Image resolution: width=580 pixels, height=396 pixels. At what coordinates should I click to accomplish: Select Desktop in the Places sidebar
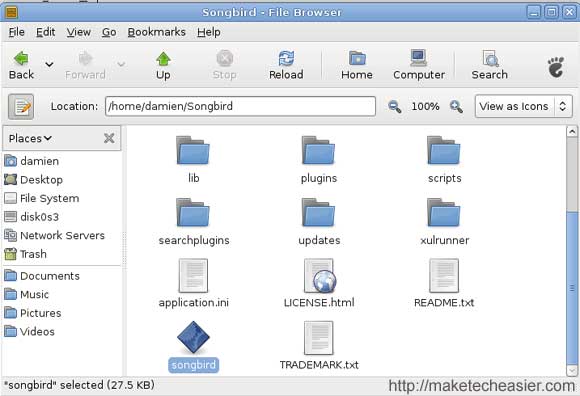[x=62, y=180]
